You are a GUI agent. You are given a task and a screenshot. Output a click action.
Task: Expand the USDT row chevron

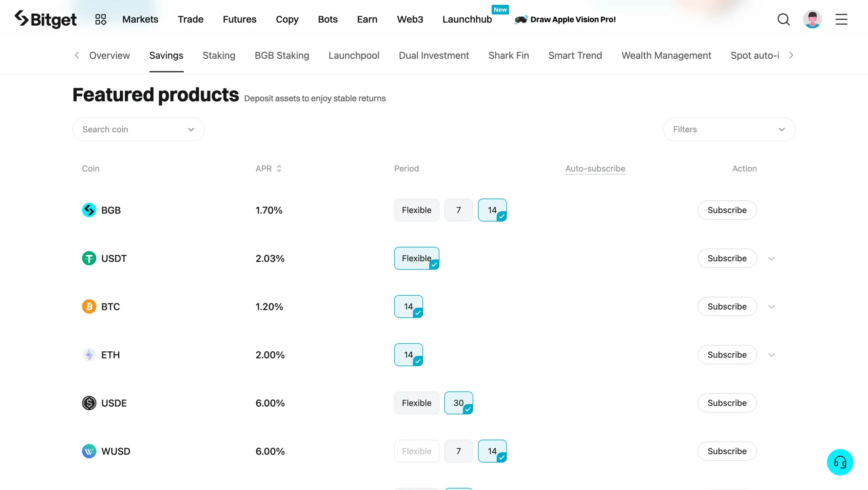click(x=771, y=258)
